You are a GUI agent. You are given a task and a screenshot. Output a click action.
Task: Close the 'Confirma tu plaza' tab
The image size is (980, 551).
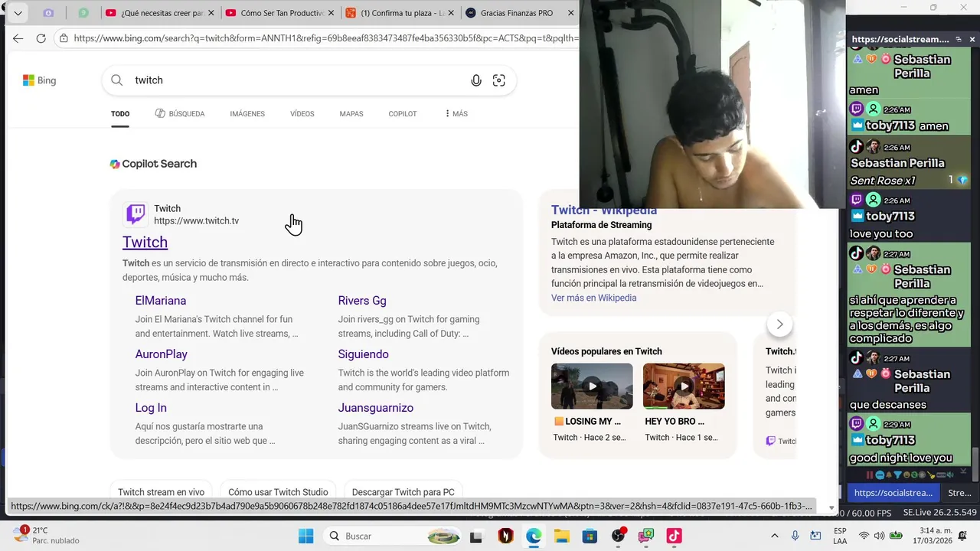click(451, 13)
